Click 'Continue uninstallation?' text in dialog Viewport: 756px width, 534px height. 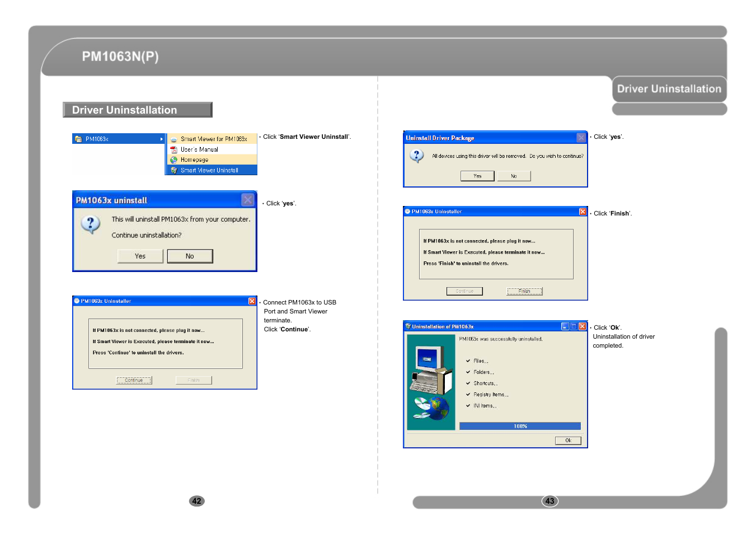coord(147,235)
